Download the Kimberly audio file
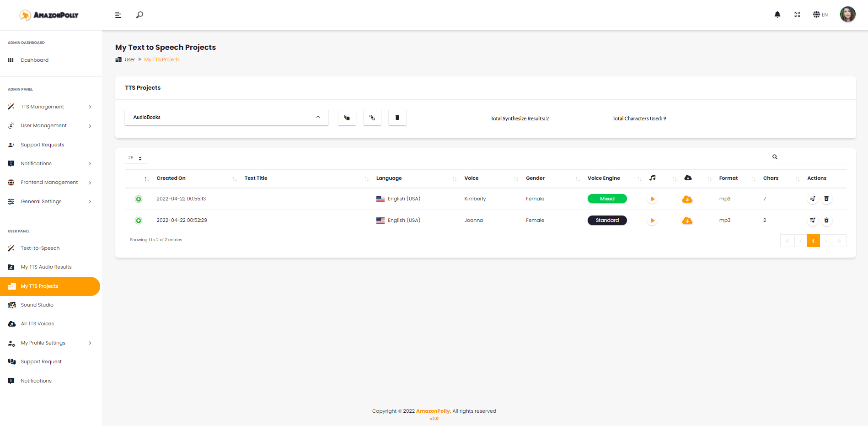Screen dimensions: 868x426 (687, 199)
